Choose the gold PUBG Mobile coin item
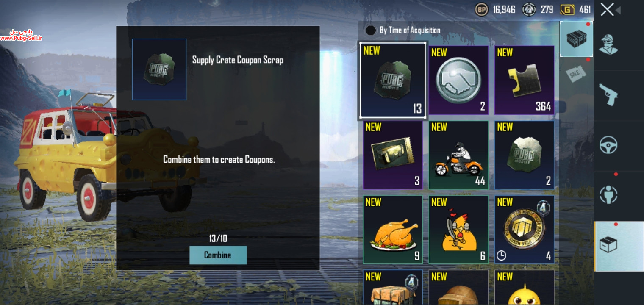Screen dimensions: 644x305 pos(525,230)
